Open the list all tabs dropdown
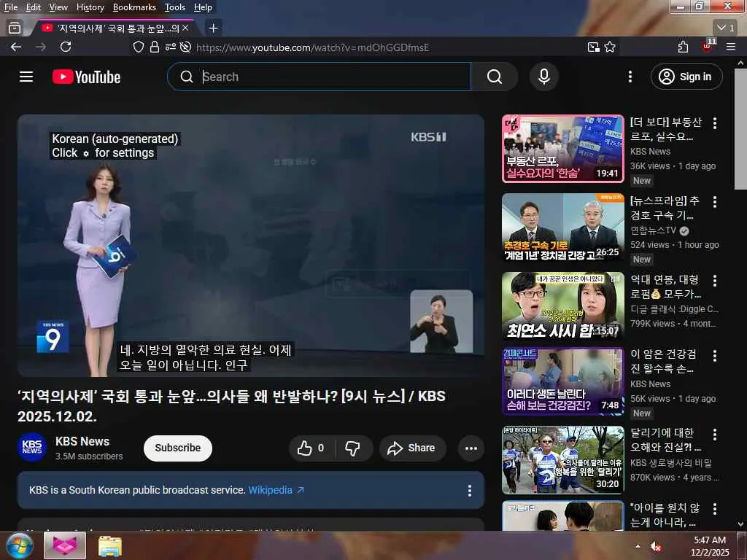The width and height of the screenshot is (747, 560). (726, 28)
